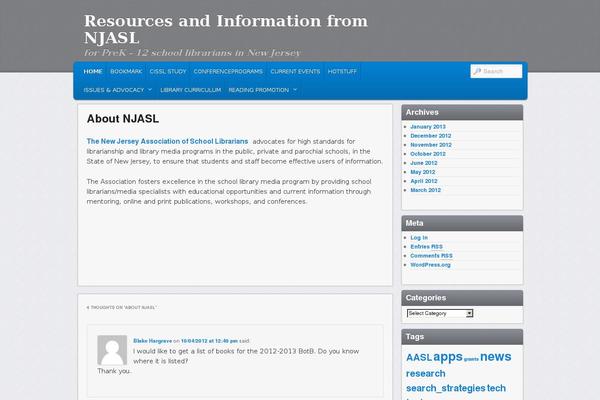This screenshot has width=600, height=400.
Task: Click the comment date 10/04/2012 link
Action: [x=209, y=341]
